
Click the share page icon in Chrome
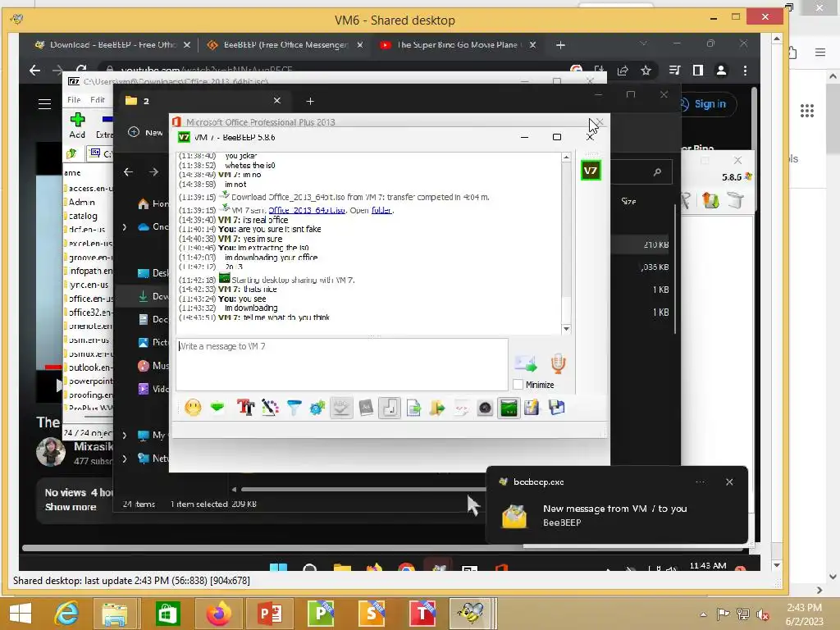coord(623,71)
